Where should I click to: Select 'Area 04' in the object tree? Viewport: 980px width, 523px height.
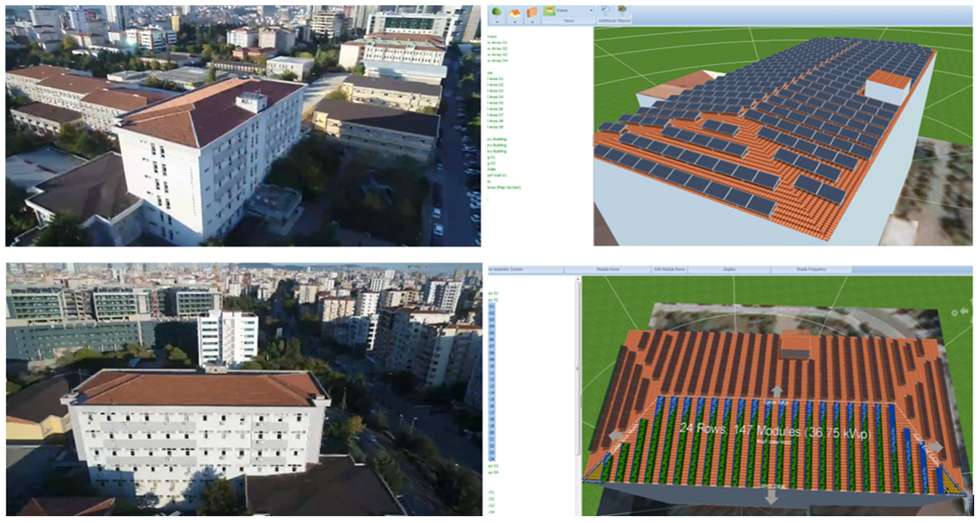pyautogui.click(x=495, y=97)
